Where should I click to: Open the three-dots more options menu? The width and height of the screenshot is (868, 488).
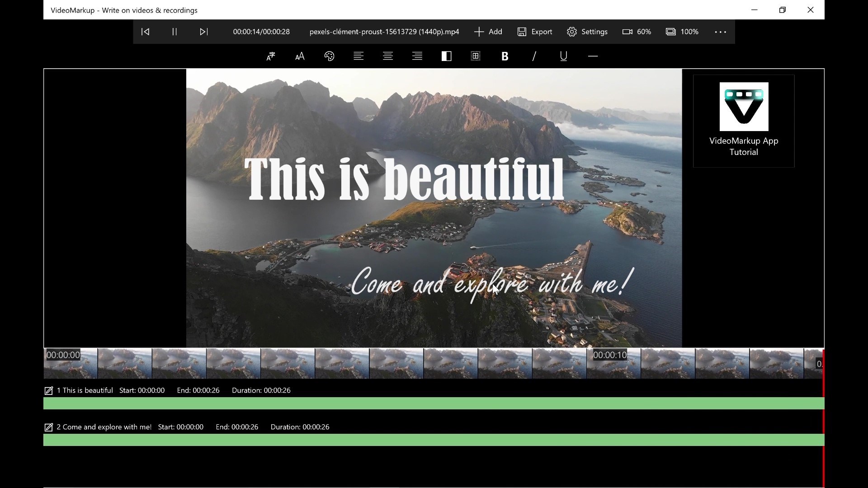(x=720, y=32)
